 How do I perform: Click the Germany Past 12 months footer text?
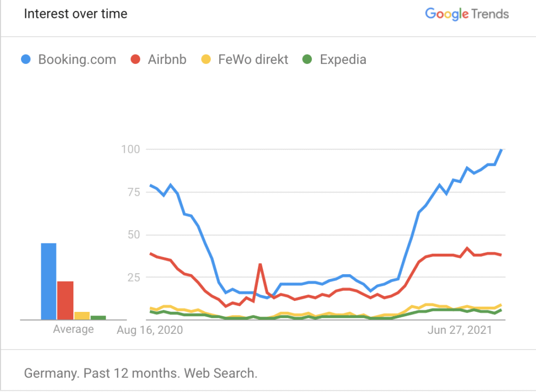[x=140, y=373]
